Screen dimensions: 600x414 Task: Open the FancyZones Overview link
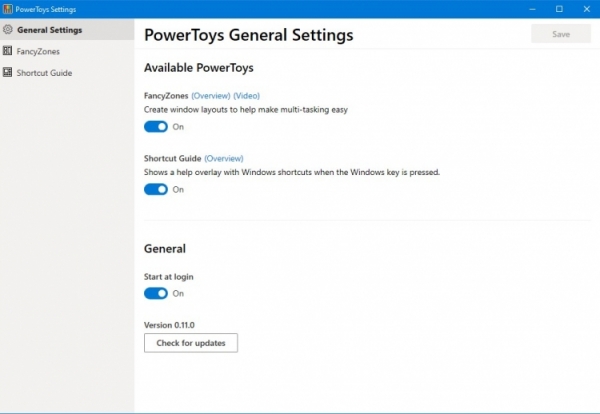pyautogui.click(x=210, y=95)
